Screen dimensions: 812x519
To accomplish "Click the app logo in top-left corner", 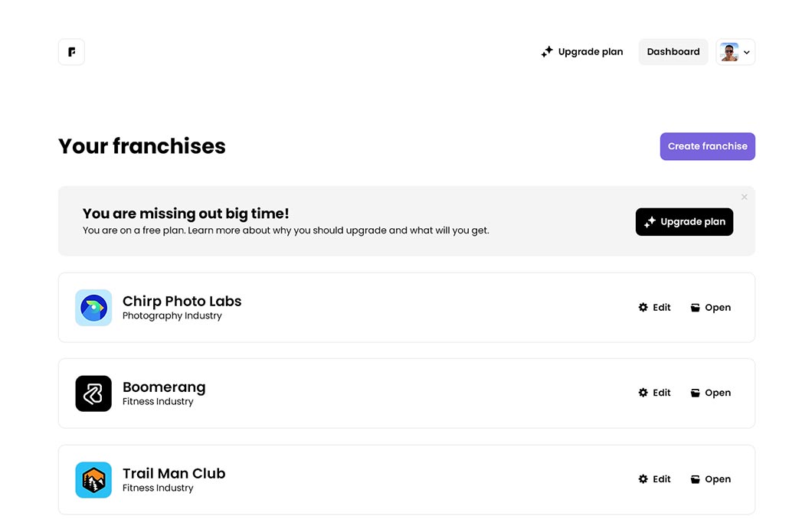I will coord(71,52).
